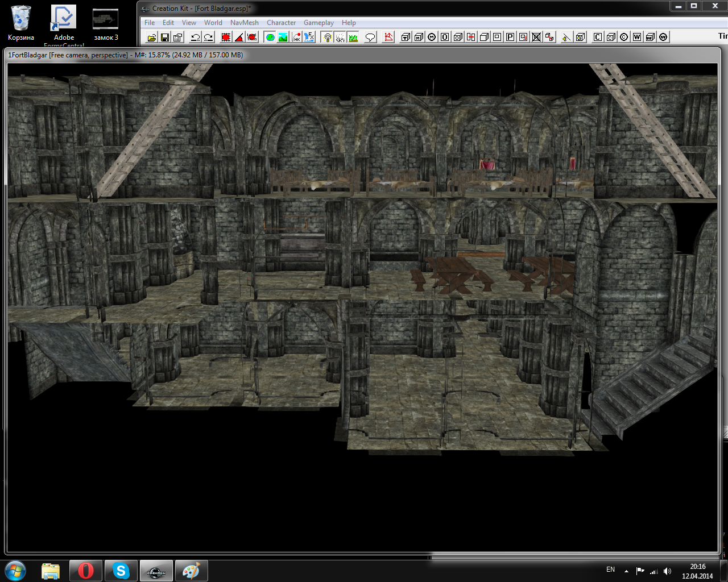Screen dimensions: 728x582
Task: Click the red H portal icon
Action: click(471, 37)
